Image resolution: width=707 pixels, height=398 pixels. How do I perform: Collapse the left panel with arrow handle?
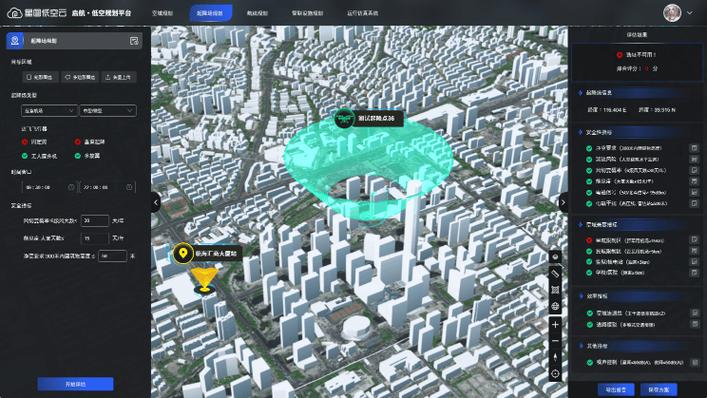coord(156,202)
